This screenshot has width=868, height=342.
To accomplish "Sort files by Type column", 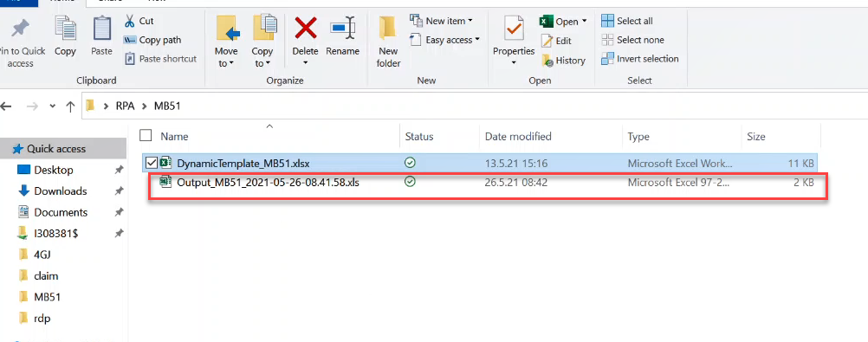I will [638, 136].
